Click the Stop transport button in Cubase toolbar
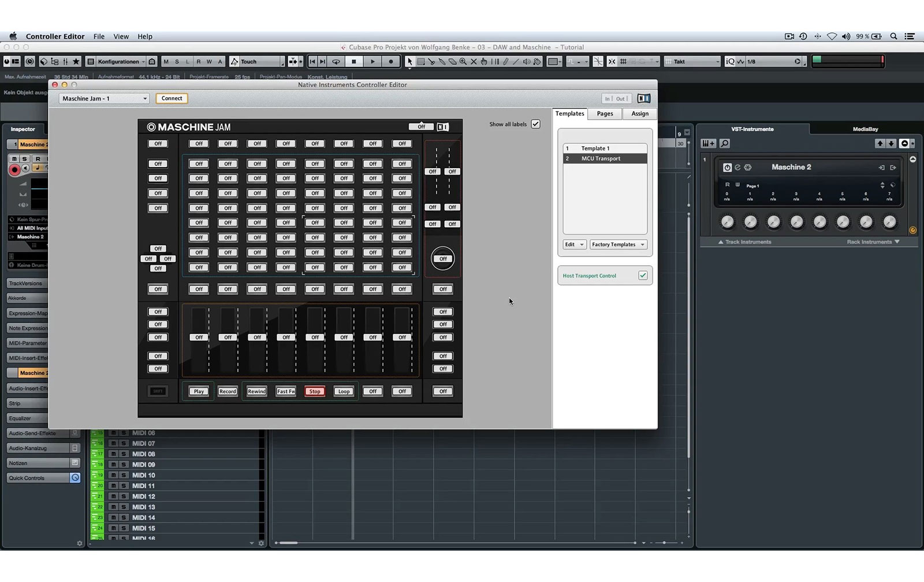This screenshot has width=924, height=582. tap(354, 61)
